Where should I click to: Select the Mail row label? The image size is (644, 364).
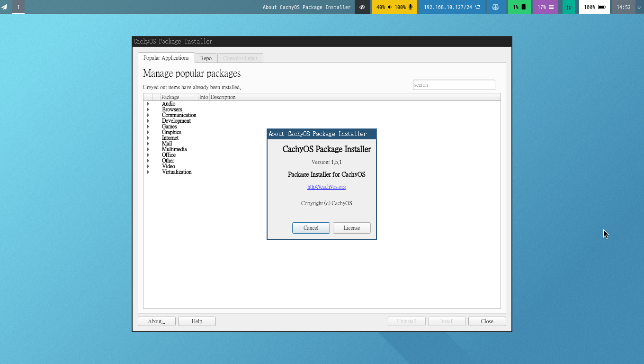pos(167,144)
